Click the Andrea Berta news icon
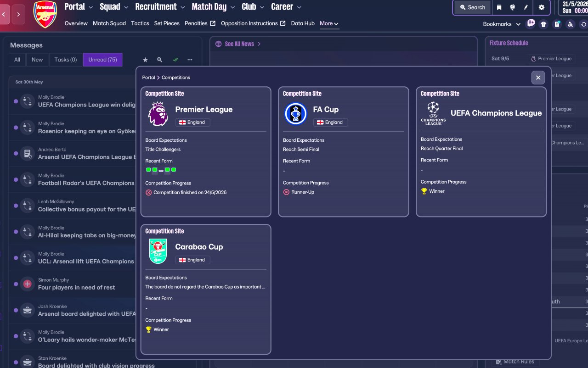 tap(27, 153)
